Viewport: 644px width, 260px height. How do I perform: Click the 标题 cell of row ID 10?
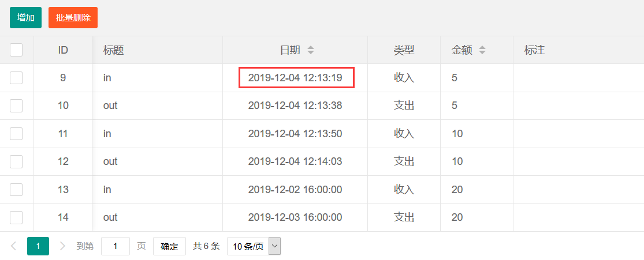[x=110, y=105]
